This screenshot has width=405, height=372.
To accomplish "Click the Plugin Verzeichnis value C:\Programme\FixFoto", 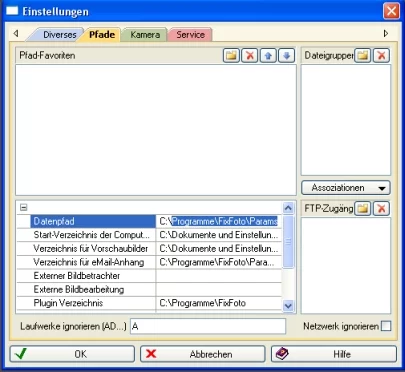I will coord(219,303).
